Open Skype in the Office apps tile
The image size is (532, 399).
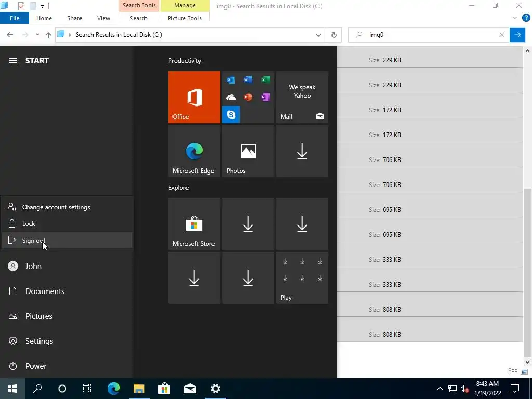(231, 115)
